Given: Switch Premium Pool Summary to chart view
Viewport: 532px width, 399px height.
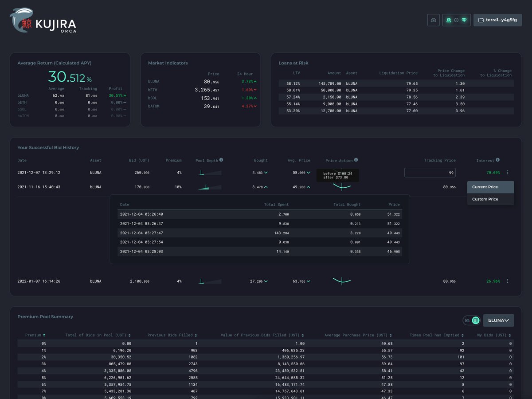Looking at the screenshot, I should [x=468, y=320].
